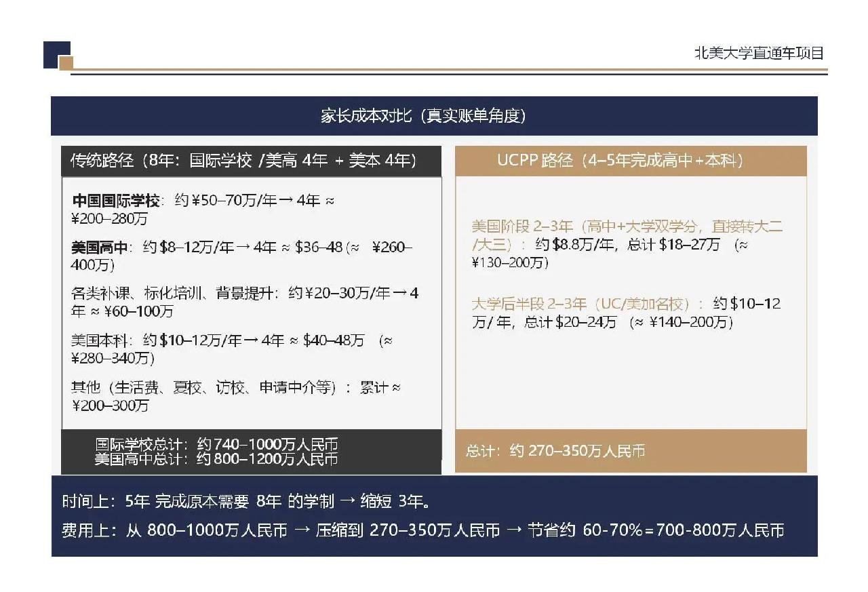The height and width of the screenshot is (592, 868).
Task: Click the navy and gold square logo
Action: [57, 56]
